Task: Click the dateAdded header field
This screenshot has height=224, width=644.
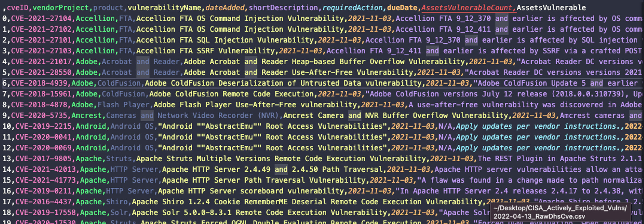Action: 225,8
